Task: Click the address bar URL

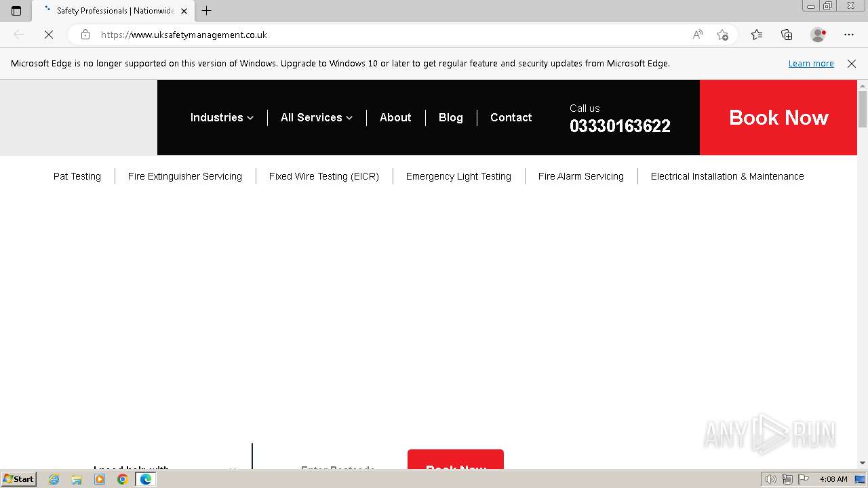Action: click(184, 35)
